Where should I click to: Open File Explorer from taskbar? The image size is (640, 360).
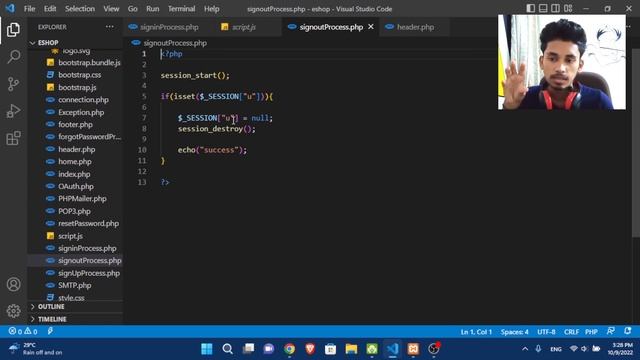point(351,349)
